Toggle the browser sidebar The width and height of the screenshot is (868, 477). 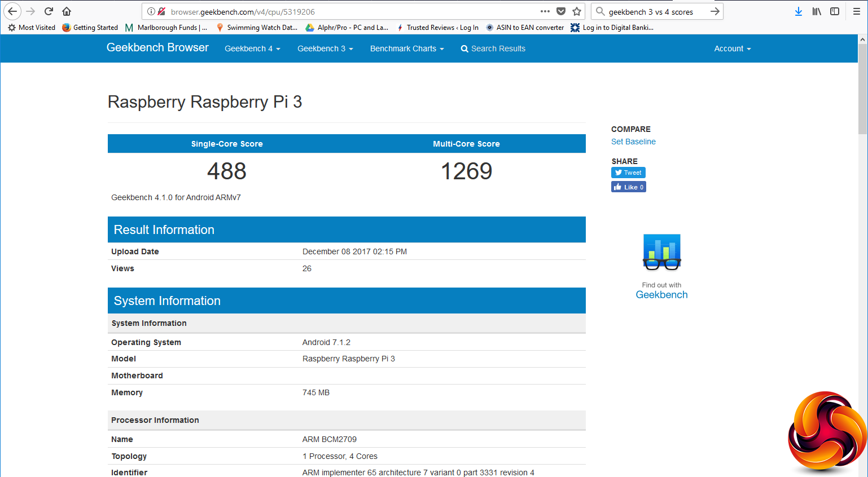[x=835, y=11]
